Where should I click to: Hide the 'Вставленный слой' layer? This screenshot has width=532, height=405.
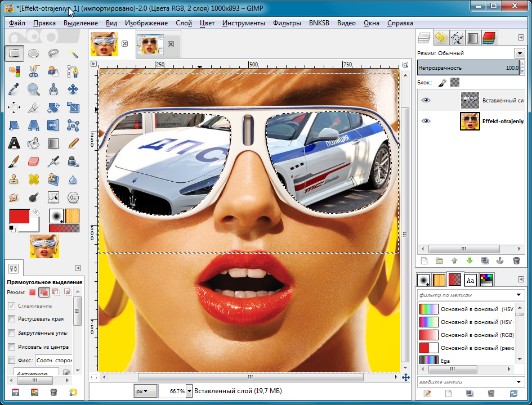tap(426, 100)
